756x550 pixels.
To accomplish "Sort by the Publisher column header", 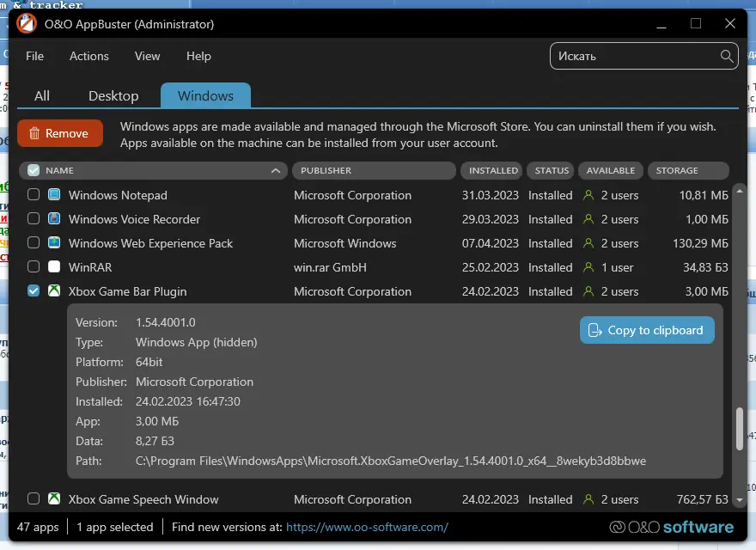I will pyautogui.click(x=373, y=170).
